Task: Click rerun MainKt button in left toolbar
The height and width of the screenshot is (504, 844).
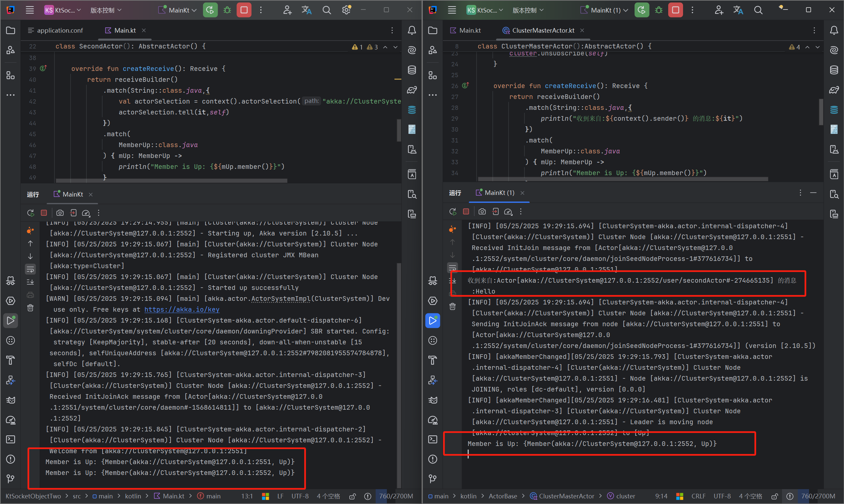Action: [x=210, y=10]
